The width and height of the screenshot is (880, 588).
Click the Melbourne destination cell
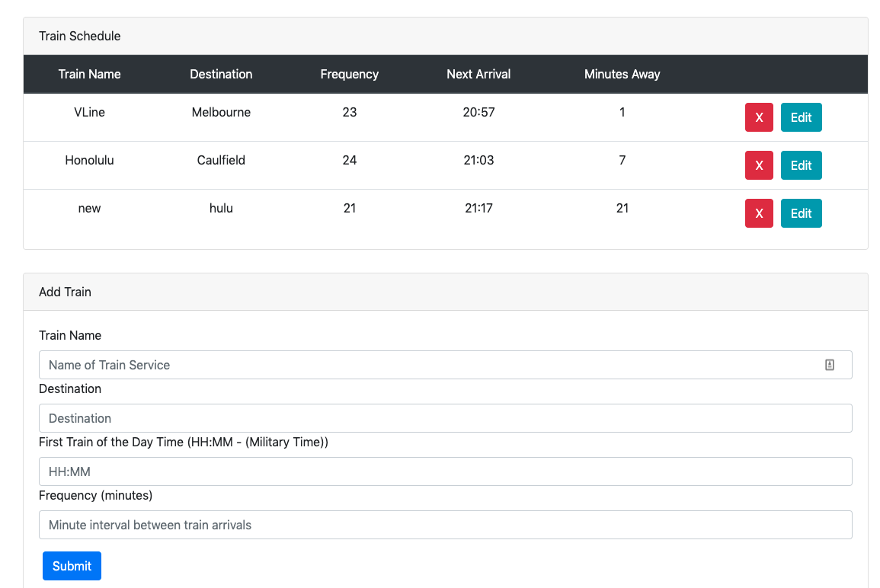[221, 112]
